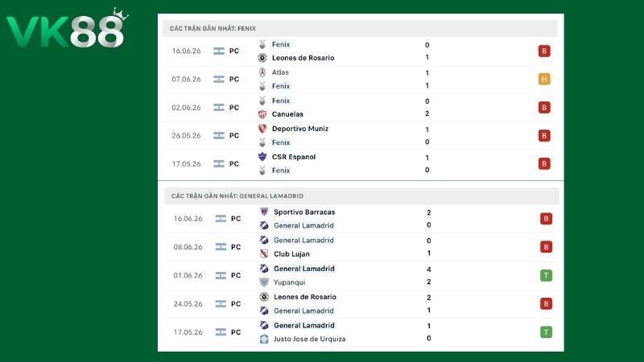Click the Yupanqui team crest
This screenshot has height=362, width=644.
264,282
